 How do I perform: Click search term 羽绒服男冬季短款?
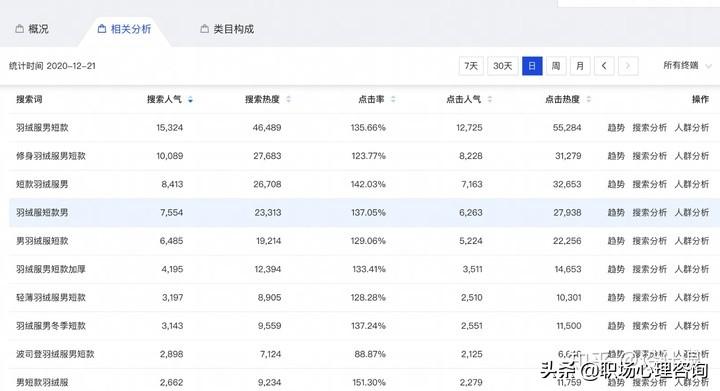[x=51, y=326]
